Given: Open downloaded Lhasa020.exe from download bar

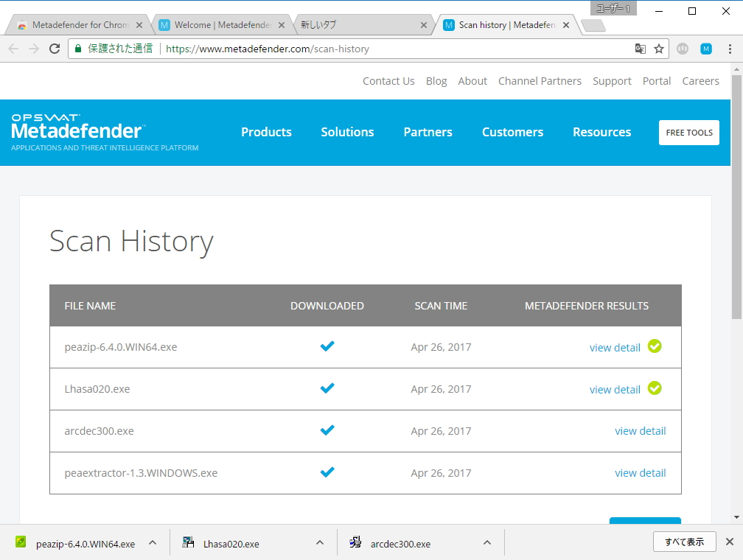Looking at the screenshot, I should click(x=222, y=543).
